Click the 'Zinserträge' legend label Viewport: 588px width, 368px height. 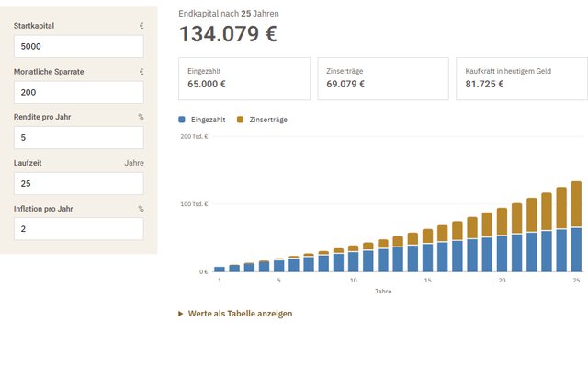(268, 120)
